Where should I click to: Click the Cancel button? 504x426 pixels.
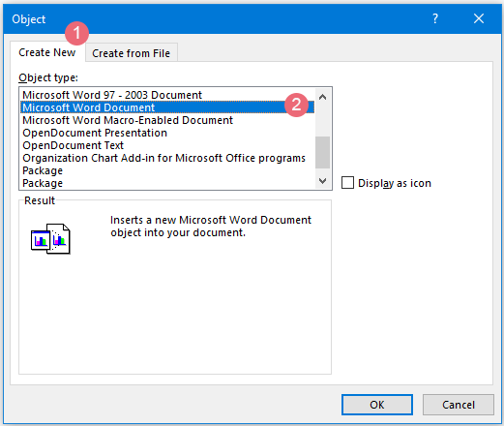coord(459,405)
